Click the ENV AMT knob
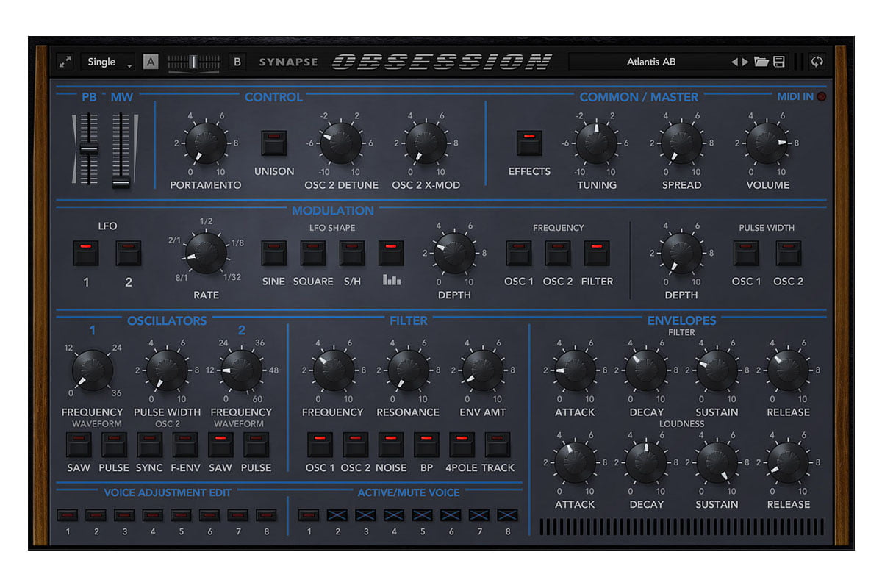The width and height of the screenshot is (882, 588). 483,370
